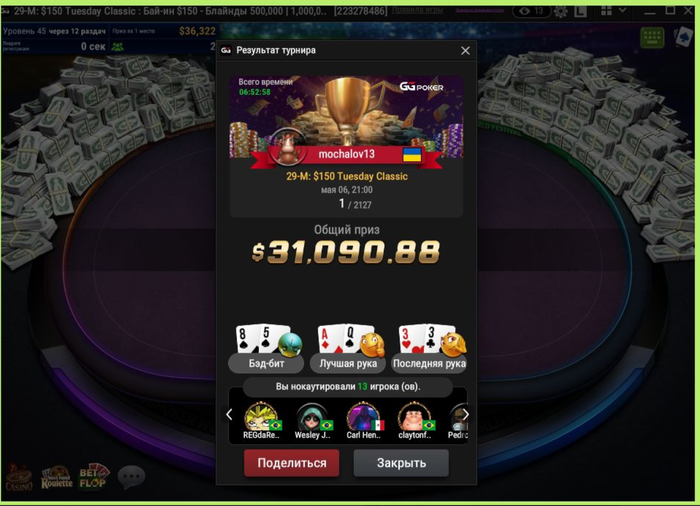Click the Закрыть button
This screenshot has width=700, height=506.
[x=401, y=463]
